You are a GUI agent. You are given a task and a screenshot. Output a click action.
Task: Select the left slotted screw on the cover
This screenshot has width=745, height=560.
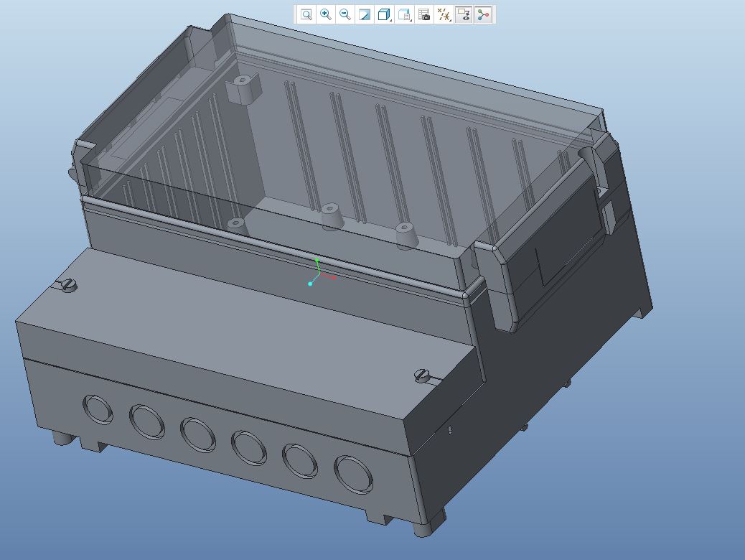[x=68, y=285]
